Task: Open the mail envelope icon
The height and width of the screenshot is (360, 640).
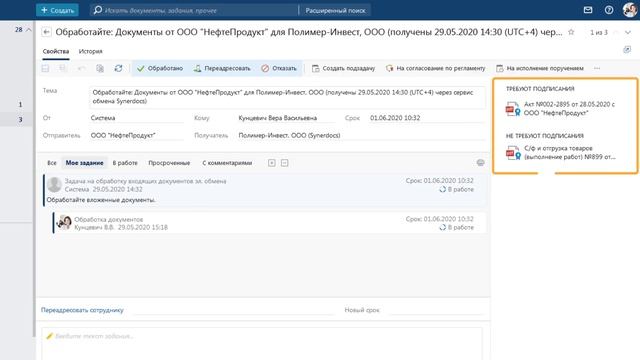Action: (x=588, y=10)
